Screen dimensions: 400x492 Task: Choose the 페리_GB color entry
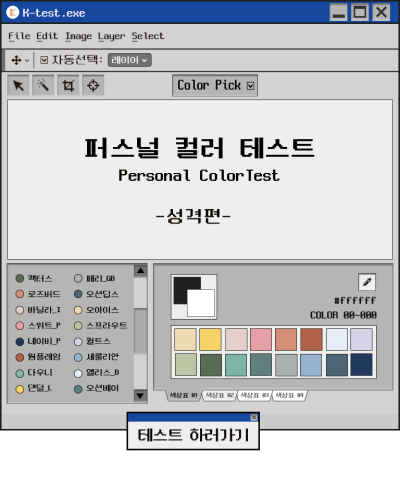[x=94, y=278]
